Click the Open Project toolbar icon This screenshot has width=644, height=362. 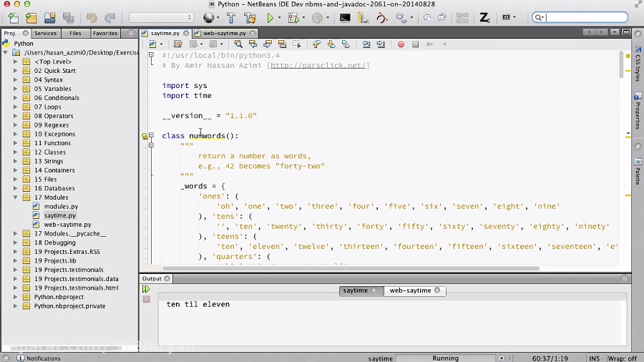(x=49, y=18)
